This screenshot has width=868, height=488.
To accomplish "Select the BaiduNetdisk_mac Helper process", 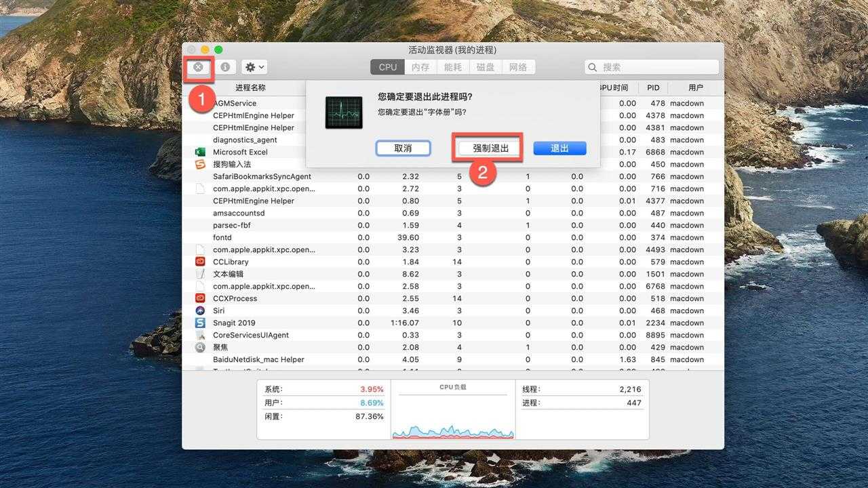I will pos(258,359).
